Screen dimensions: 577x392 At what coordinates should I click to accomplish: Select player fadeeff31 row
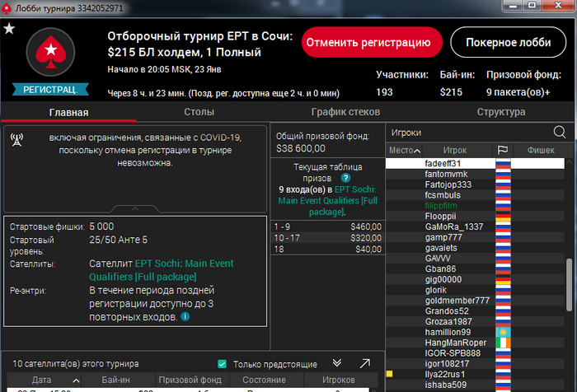click(x=475, y=163)
